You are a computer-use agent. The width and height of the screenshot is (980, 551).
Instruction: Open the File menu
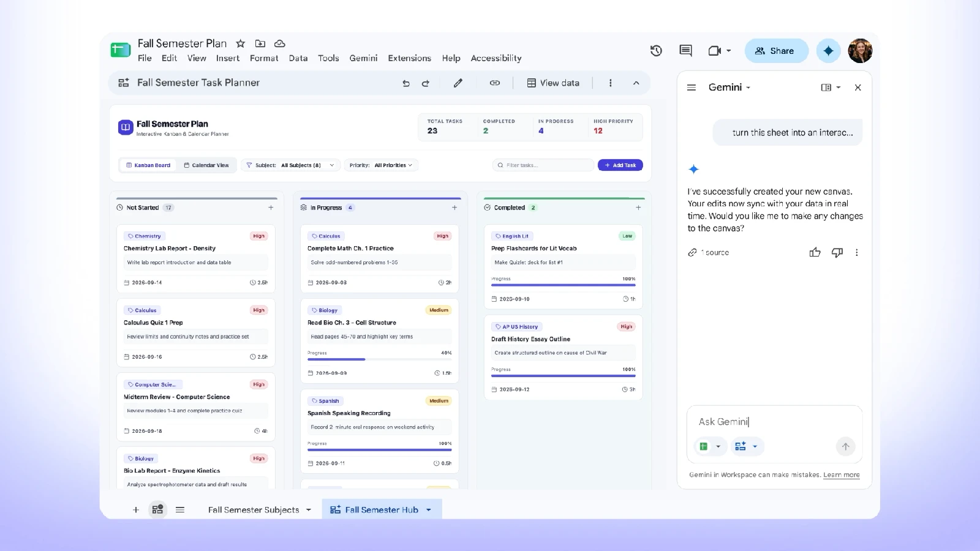click(145, 58)
